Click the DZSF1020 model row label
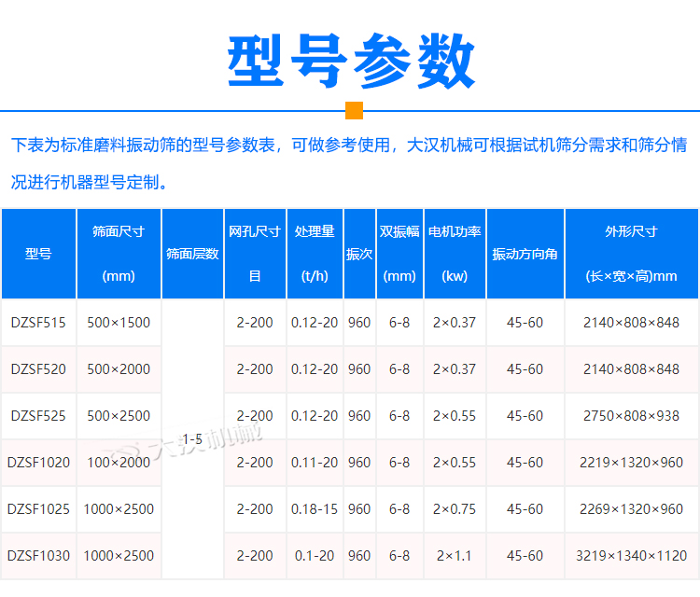The image size is (700, 597). (x=38, y=463)
